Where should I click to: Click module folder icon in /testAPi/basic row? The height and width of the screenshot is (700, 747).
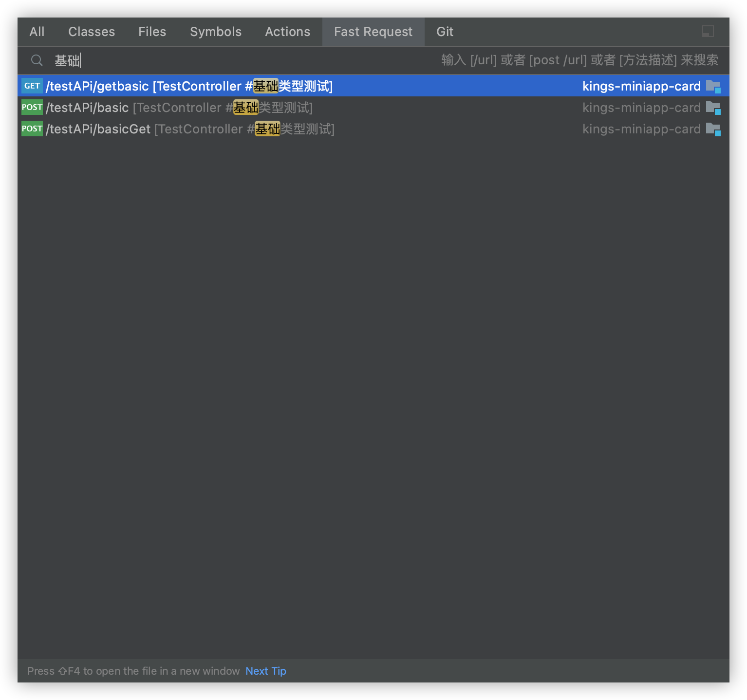coord(713,108)
